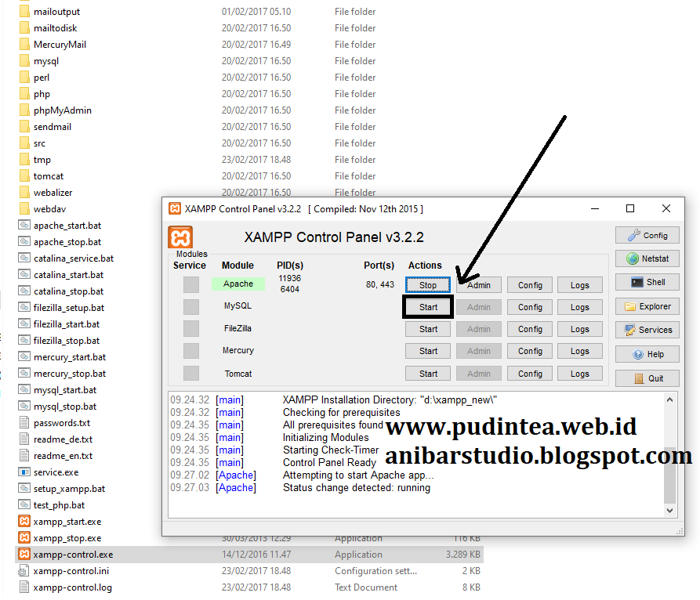Launch Netstat from the right panel
Image resolution: width=700 pixels, height=600 pixels.
[647, 258]
